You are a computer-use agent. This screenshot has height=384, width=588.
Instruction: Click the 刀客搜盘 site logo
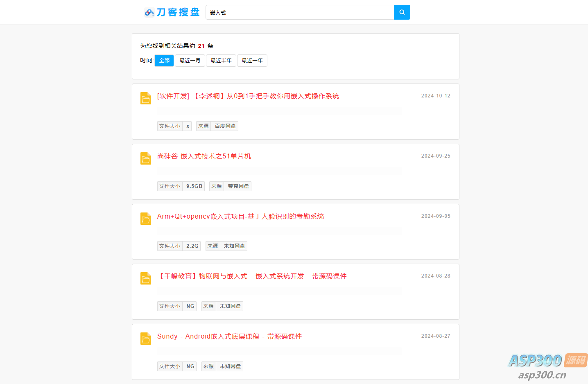(172, 12)
